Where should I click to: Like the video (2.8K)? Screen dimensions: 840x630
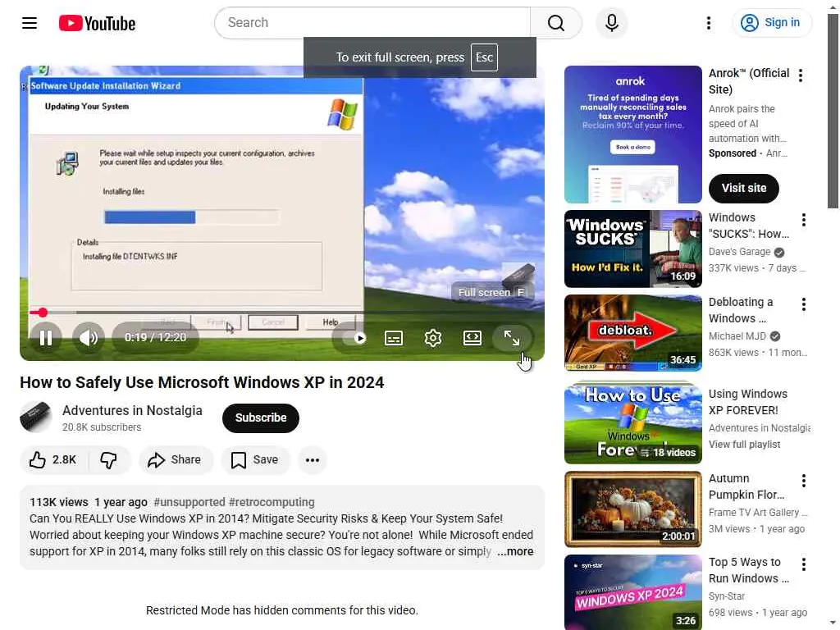coord(52,460)
